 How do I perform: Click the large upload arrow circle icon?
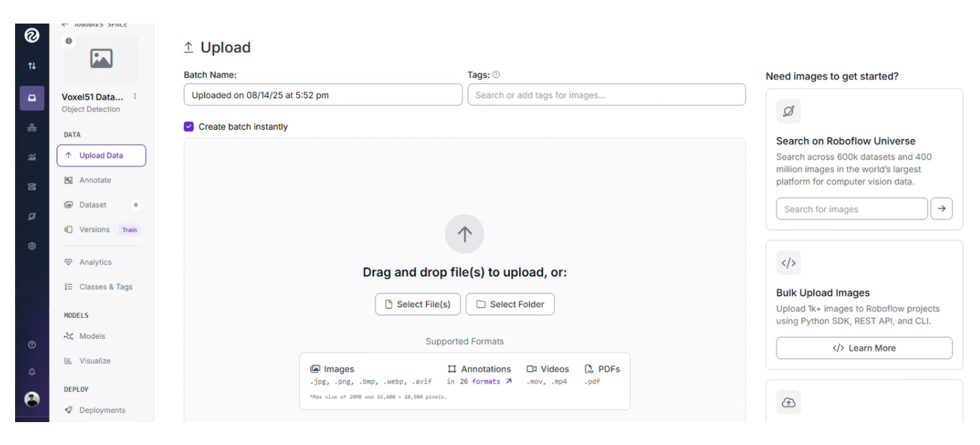coord(464,234)
